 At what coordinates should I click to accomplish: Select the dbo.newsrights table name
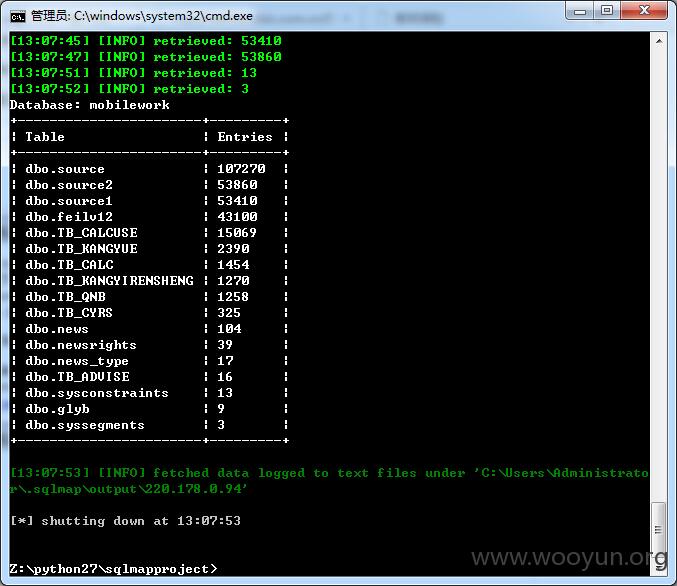(x=81, y=345)
